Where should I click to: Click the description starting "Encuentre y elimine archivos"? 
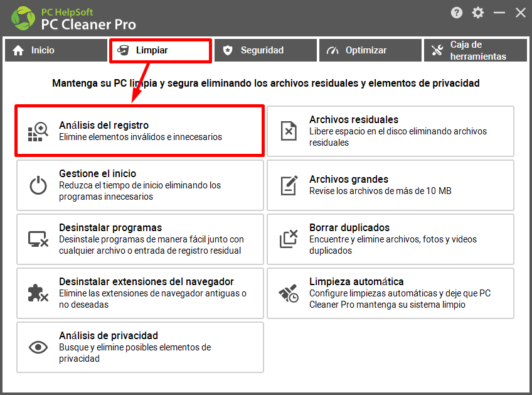tap(393, 245)
